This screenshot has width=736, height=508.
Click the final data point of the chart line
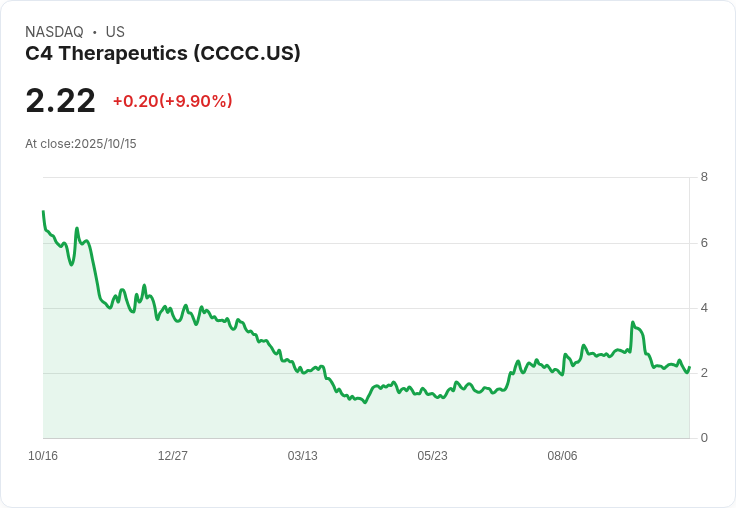[689, 367]
